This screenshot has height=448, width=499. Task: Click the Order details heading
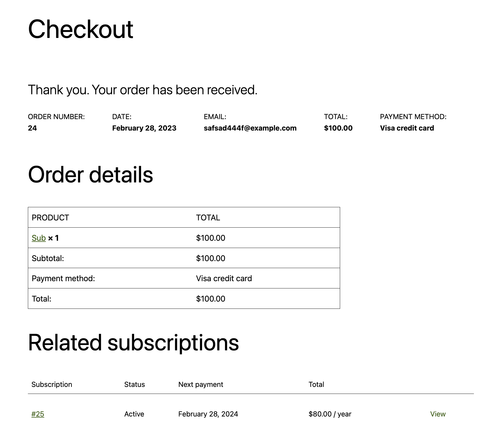coord(91,175)
